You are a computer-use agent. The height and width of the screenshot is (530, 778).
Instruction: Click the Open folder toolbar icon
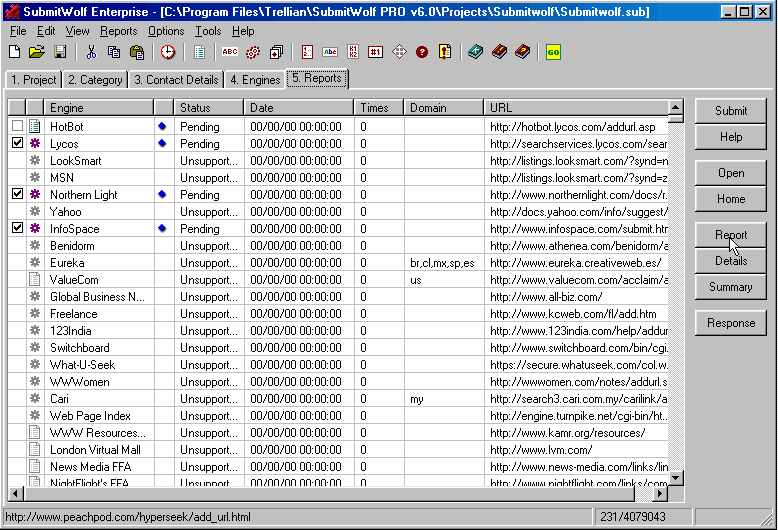(x=37, y=52)
